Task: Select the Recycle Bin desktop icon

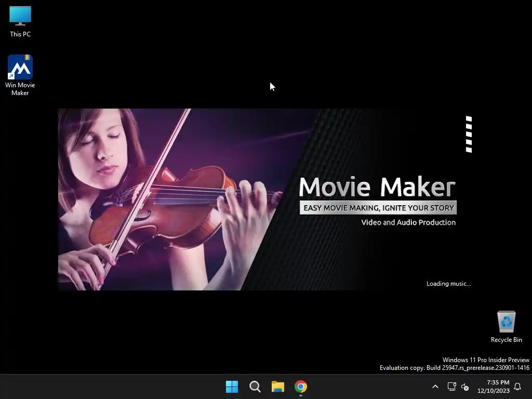Action: 506,327
